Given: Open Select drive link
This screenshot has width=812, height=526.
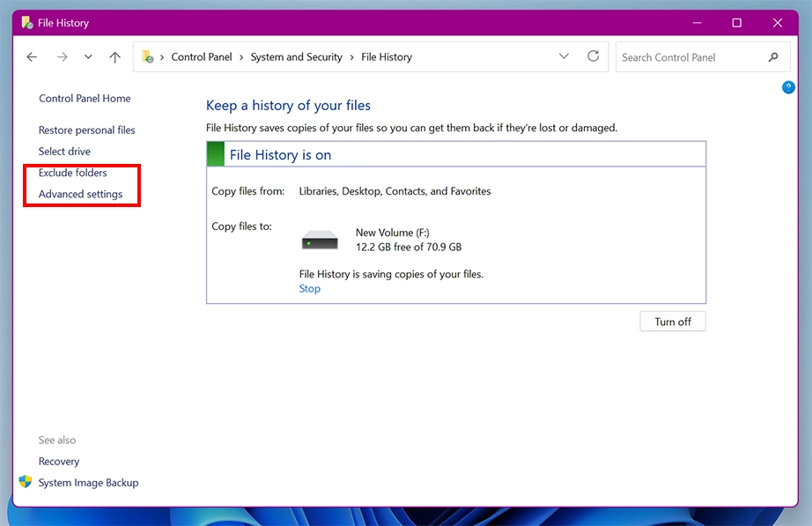Looking at the screenshot, I should coord(64,152).
